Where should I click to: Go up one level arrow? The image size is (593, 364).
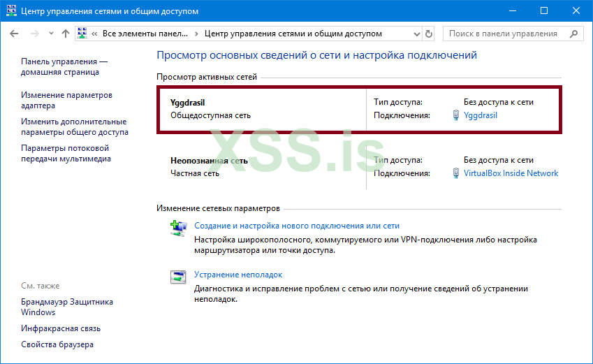coord(66,34)
